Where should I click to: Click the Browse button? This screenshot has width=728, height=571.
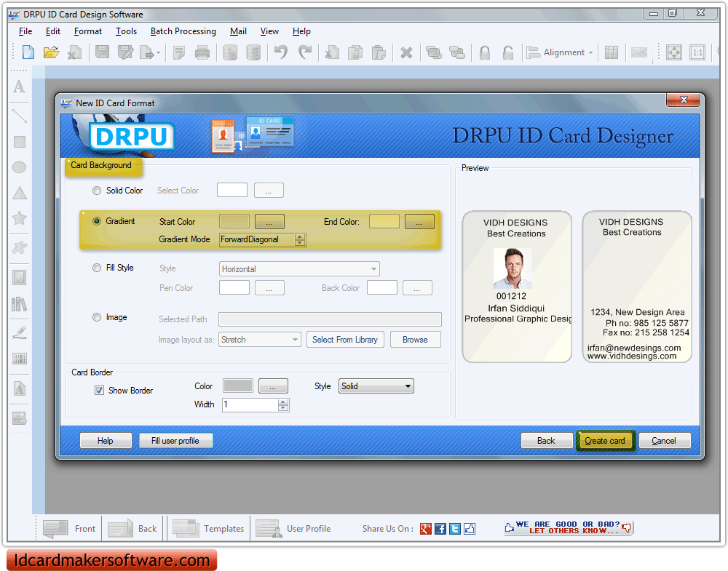(x=415, y=340)
